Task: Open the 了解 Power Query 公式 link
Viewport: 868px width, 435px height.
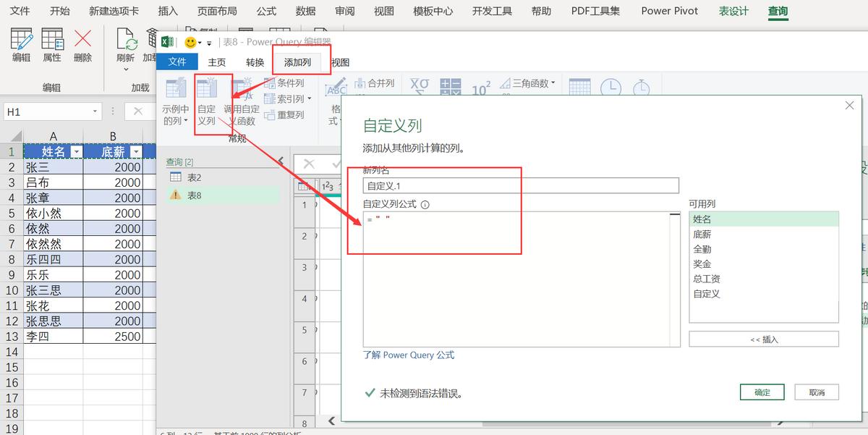Action: (409, 355)
